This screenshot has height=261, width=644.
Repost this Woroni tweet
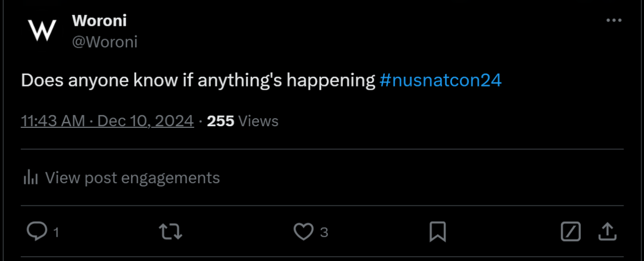171,232
